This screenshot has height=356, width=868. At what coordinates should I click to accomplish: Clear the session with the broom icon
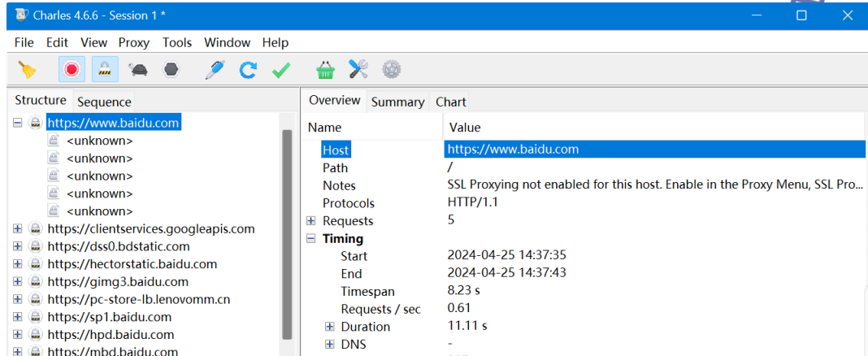pyautogui.click(x=27, y=69)
